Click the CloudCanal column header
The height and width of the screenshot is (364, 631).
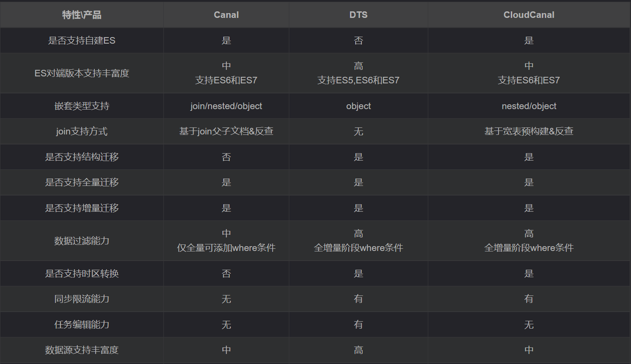529,15
